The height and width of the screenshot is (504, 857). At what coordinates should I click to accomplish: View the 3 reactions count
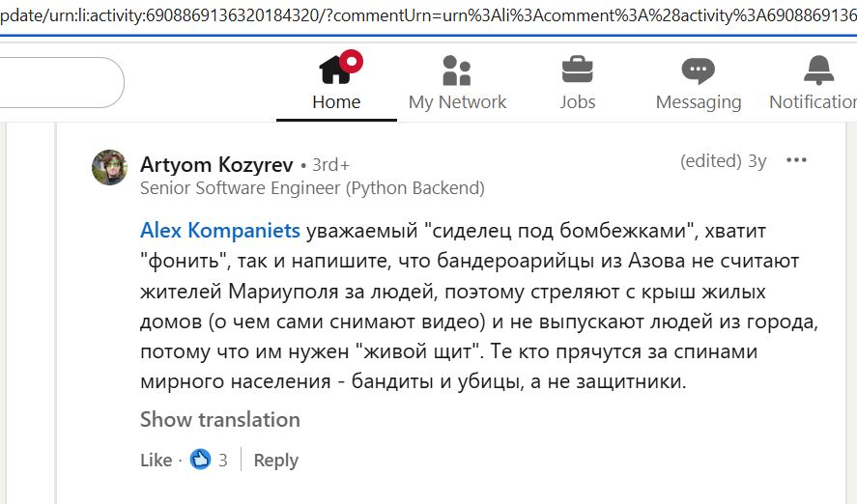point(223,461)
